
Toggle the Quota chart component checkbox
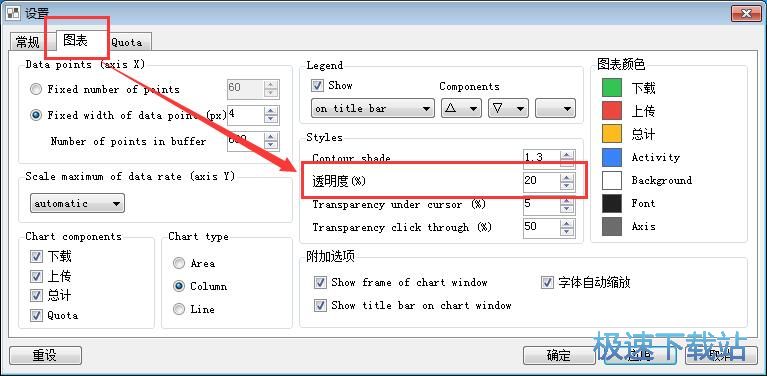tap(36, 315)
